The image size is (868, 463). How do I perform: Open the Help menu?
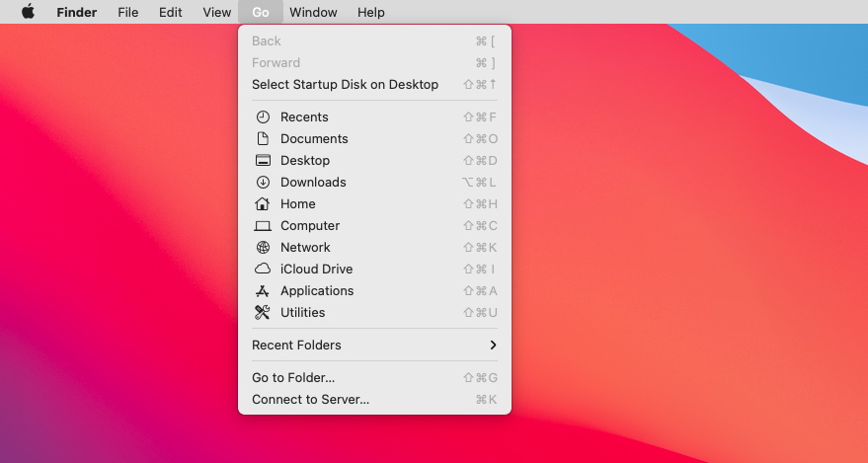[371, 12]
